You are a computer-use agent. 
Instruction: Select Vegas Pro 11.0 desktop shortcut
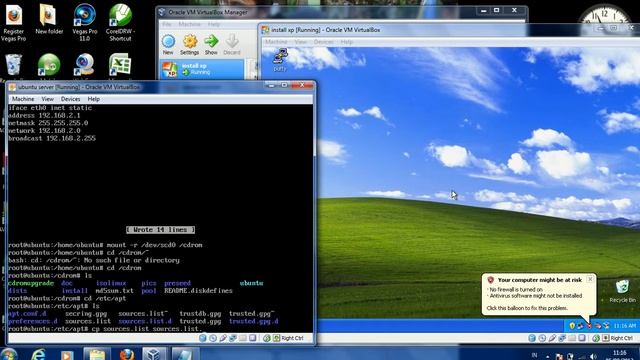84,22
